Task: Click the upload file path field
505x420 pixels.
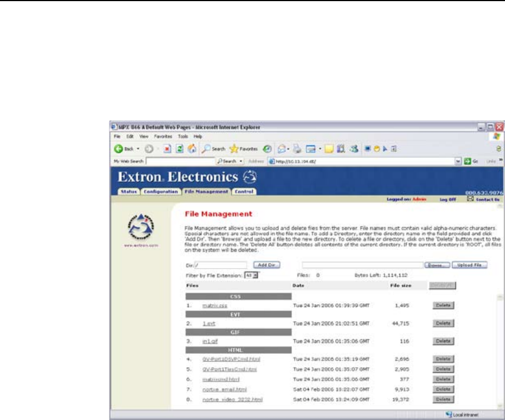Action: point(362,265)
